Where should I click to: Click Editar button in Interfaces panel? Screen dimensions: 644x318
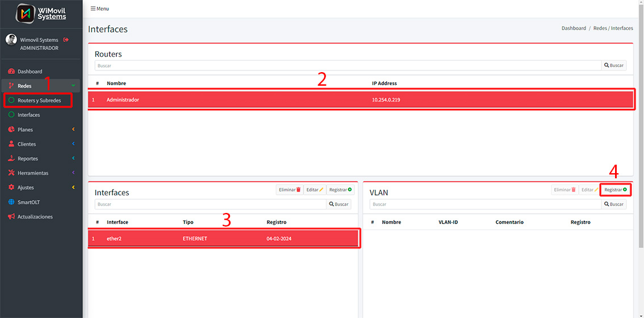coord(315,190)
